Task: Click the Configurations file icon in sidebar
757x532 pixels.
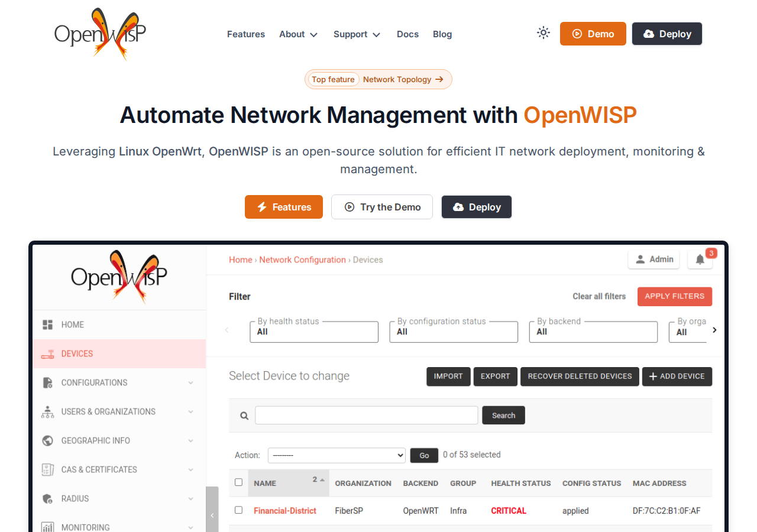Action: [48, 382]
